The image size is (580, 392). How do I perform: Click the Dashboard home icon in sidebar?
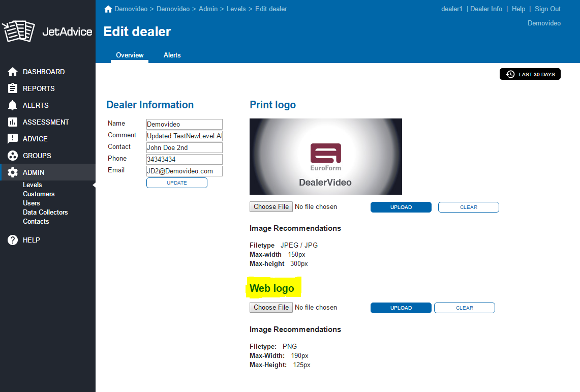pos(13,72)
